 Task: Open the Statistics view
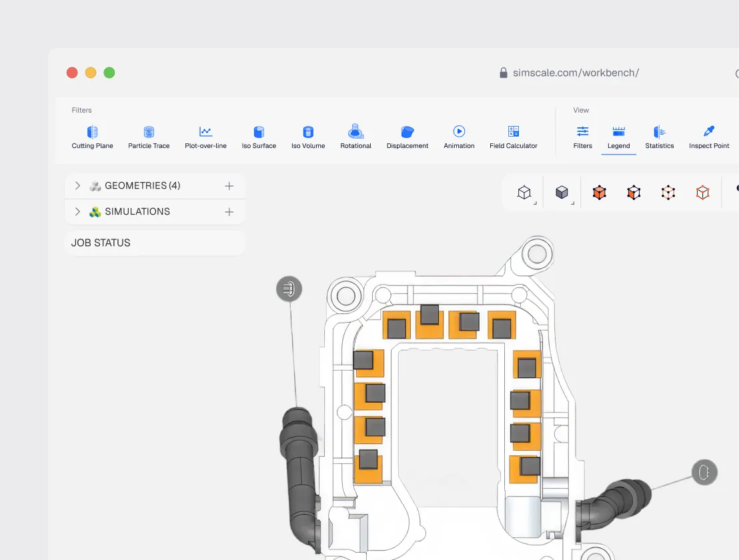coord(660,137)
